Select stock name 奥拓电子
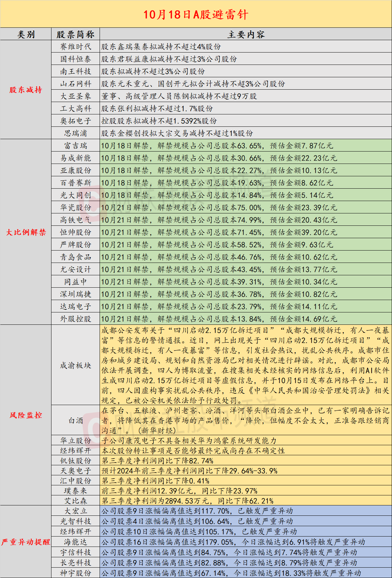This screenshot has width=392, height=578. (76, 121)
